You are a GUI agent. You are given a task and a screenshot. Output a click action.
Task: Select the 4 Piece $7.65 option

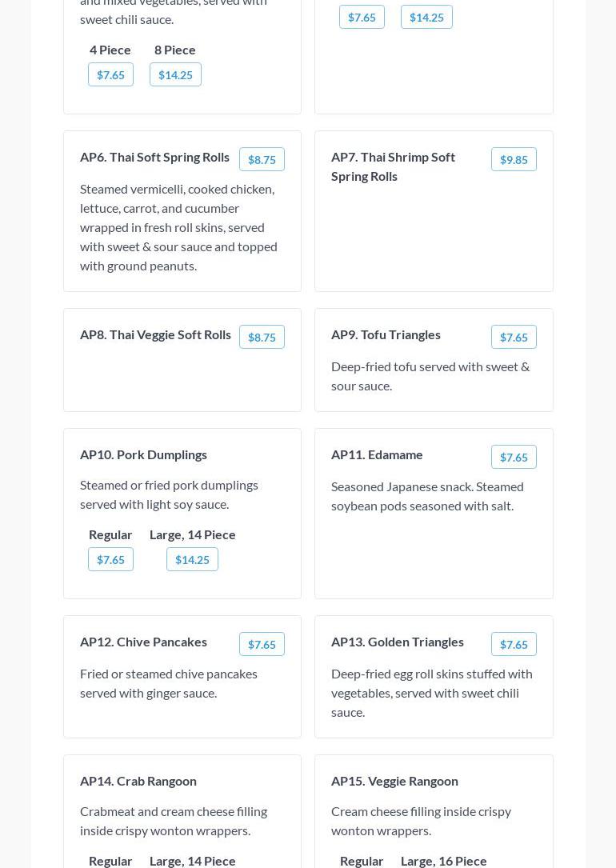(110, 75)
